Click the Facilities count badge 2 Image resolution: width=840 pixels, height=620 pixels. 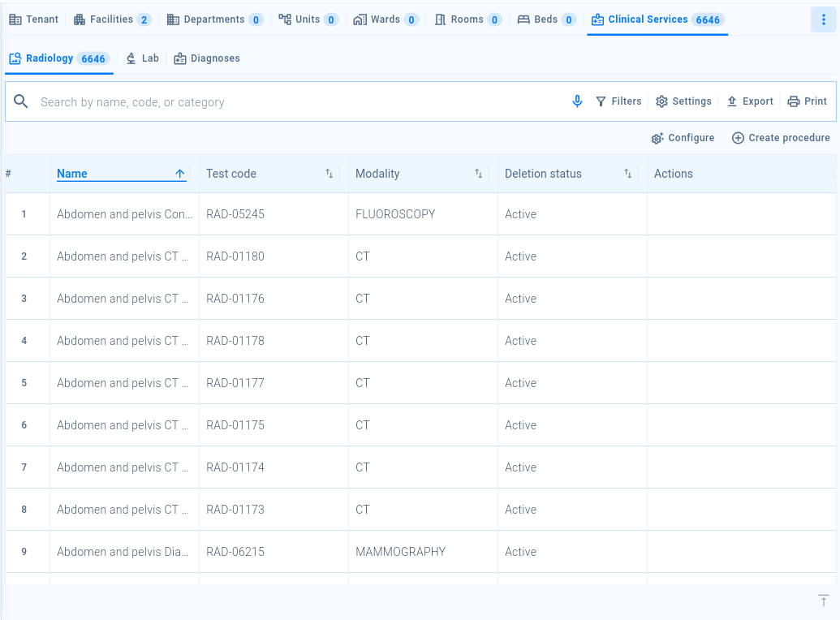pos(144,19)
